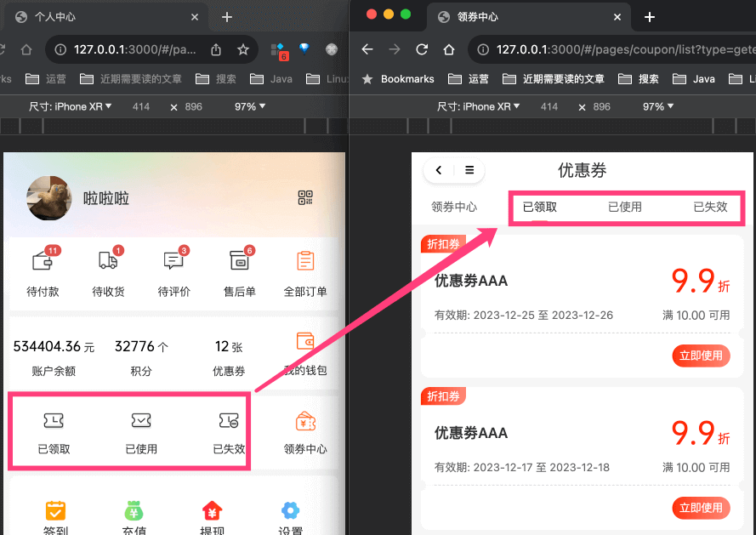Click the first 立即使用 button
756x535 pixels.
701,356
